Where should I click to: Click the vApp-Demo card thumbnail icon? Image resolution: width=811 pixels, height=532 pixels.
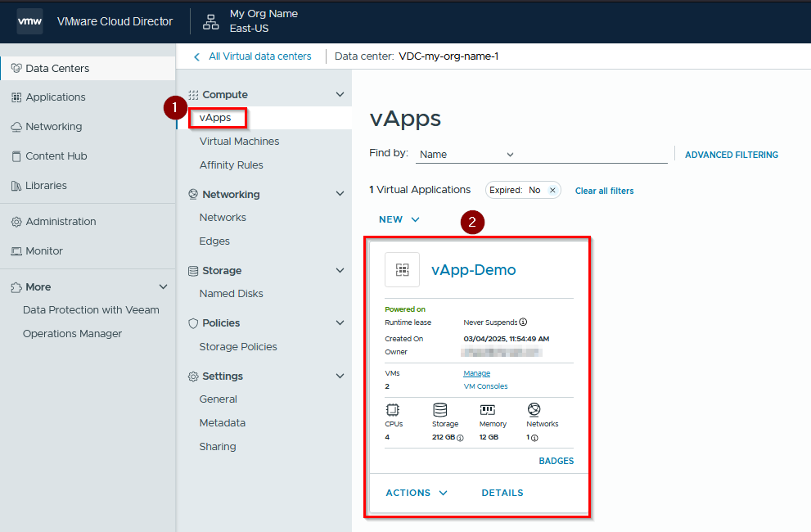403,269
